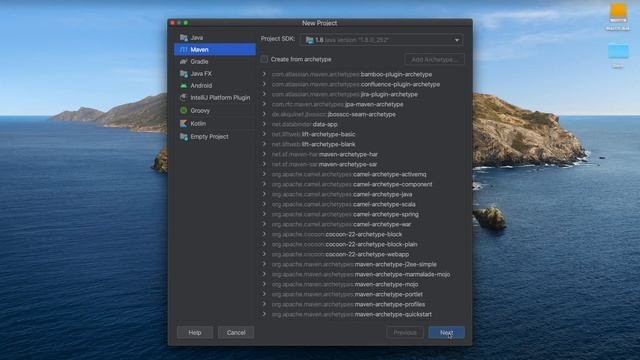
Task: Click the Previous button
Action: [x=404, y=333]
